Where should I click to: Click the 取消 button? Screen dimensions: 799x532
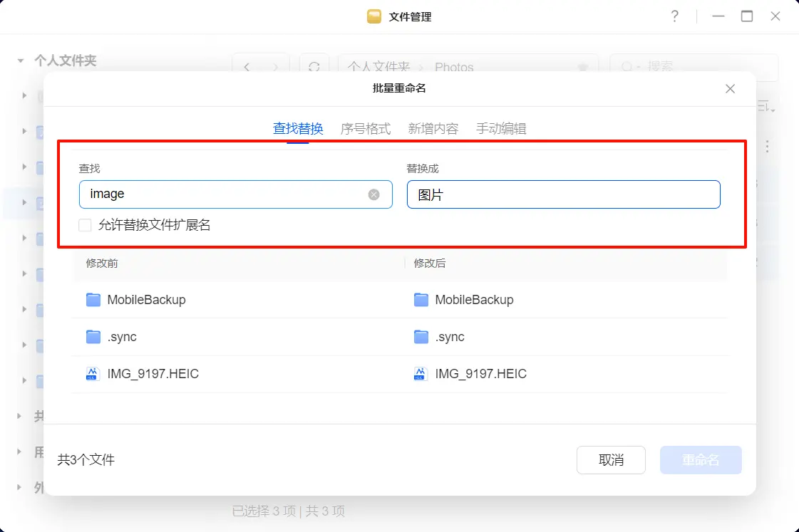pyautogui.click(x=611, y=460)
